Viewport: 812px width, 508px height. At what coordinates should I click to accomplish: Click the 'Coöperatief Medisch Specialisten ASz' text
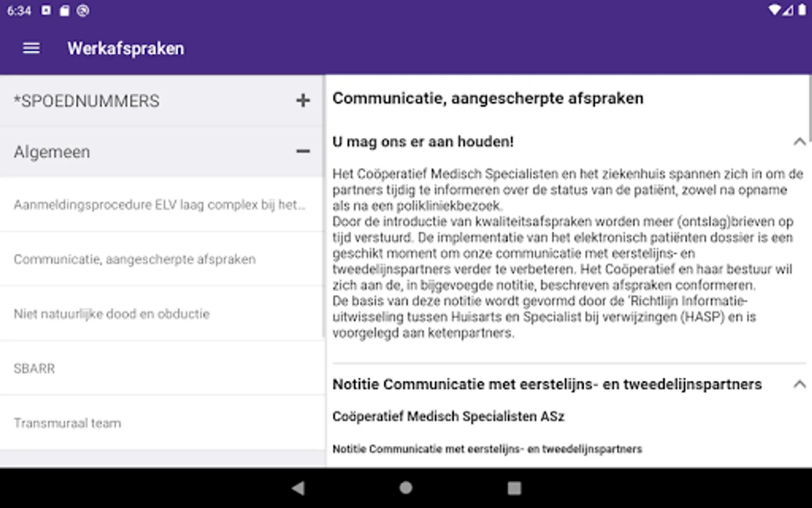448,417
